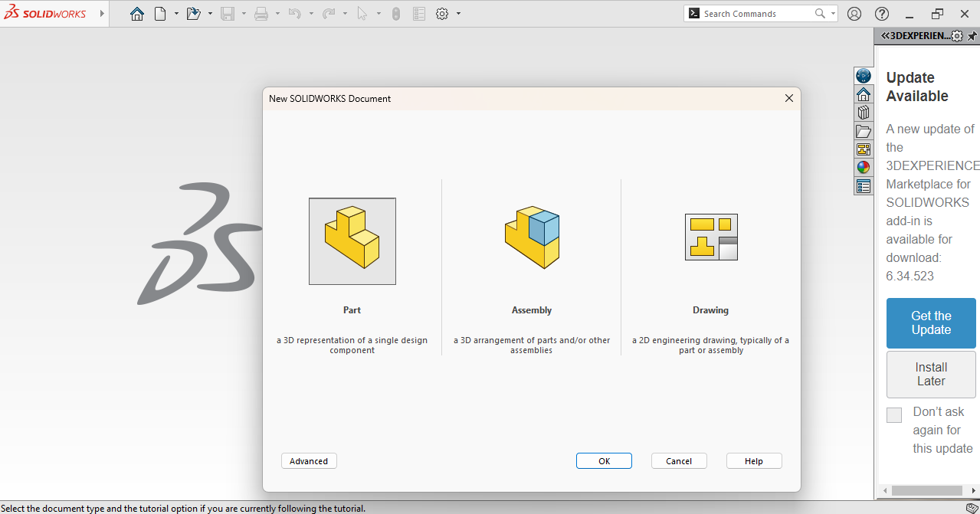
Task: Open the Open document dropdown arrow
Action: pyautogui.click(x=210, y=14)
